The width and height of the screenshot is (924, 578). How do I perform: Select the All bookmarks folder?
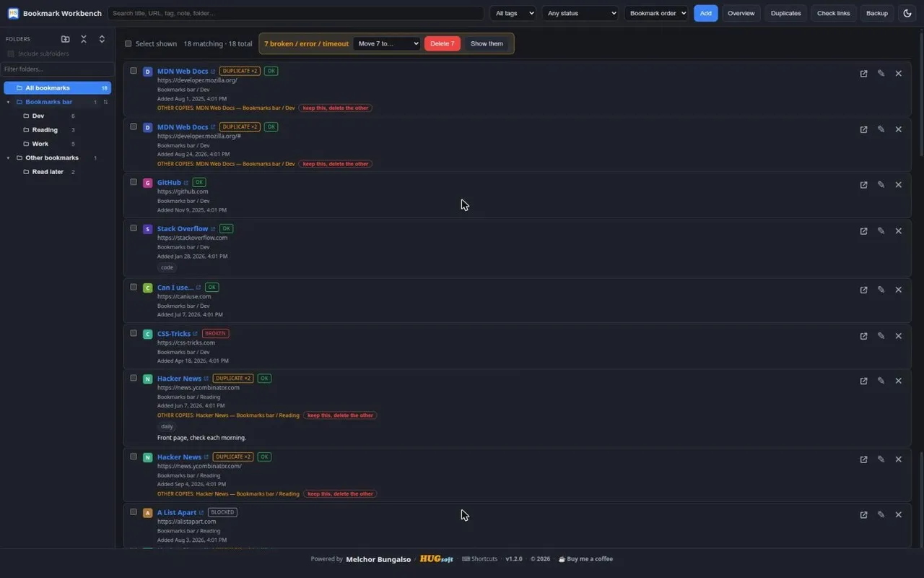(58, 88)
